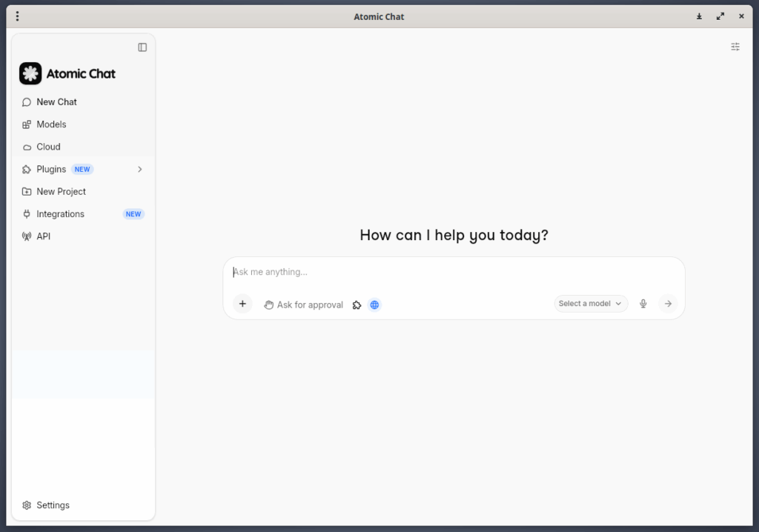Click the expand-arrows maximize icon in title bar
The width and height of the screenshot is (759, 532).
720,16
